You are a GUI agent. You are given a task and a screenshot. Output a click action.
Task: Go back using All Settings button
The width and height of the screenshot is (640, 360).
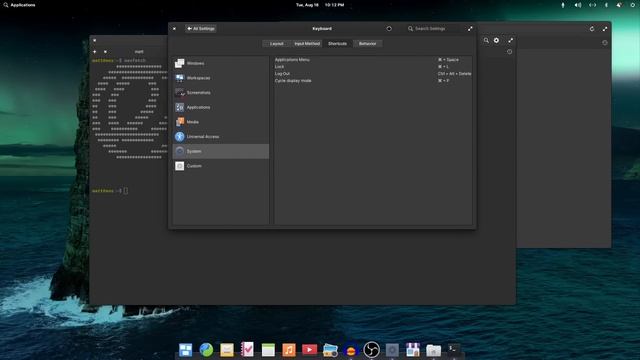click(200, 29)
